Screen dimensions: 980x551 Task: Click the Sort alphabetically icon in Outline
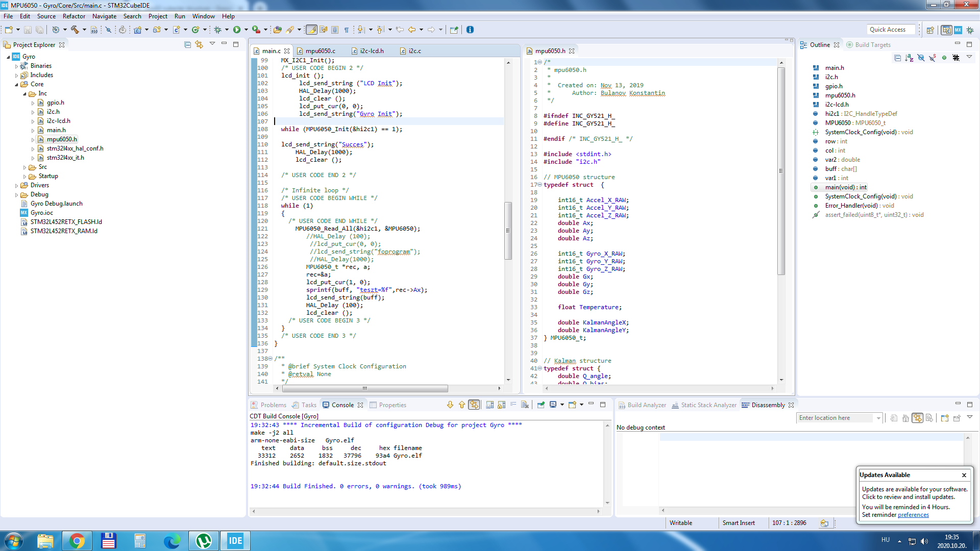(x=909, y=58)
